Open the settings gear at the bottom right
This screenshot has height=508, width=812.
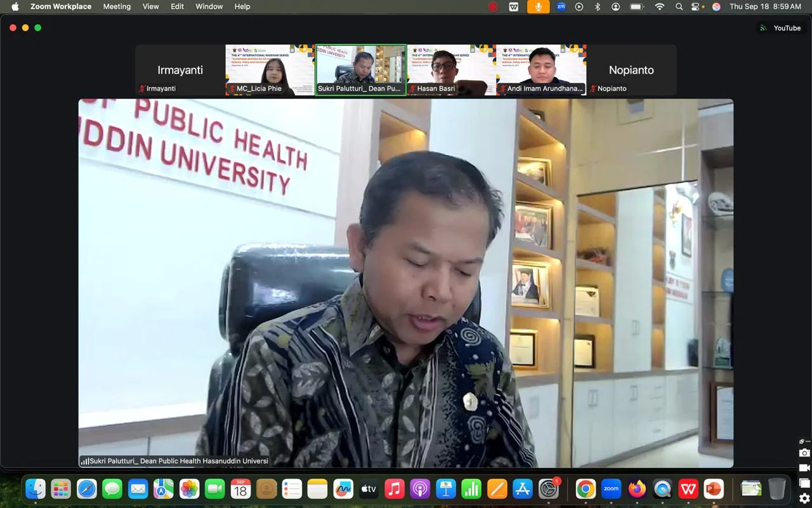click(804, 498)
